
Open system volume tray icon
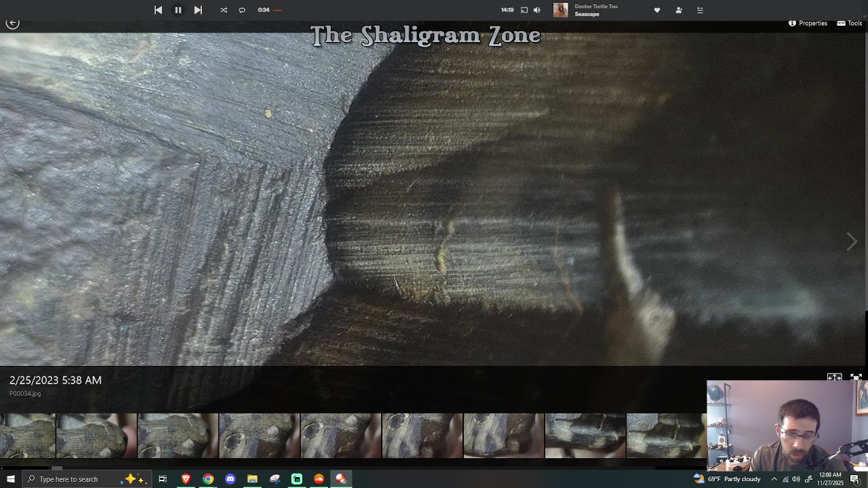pyautogui.click(x=796, y=479)
